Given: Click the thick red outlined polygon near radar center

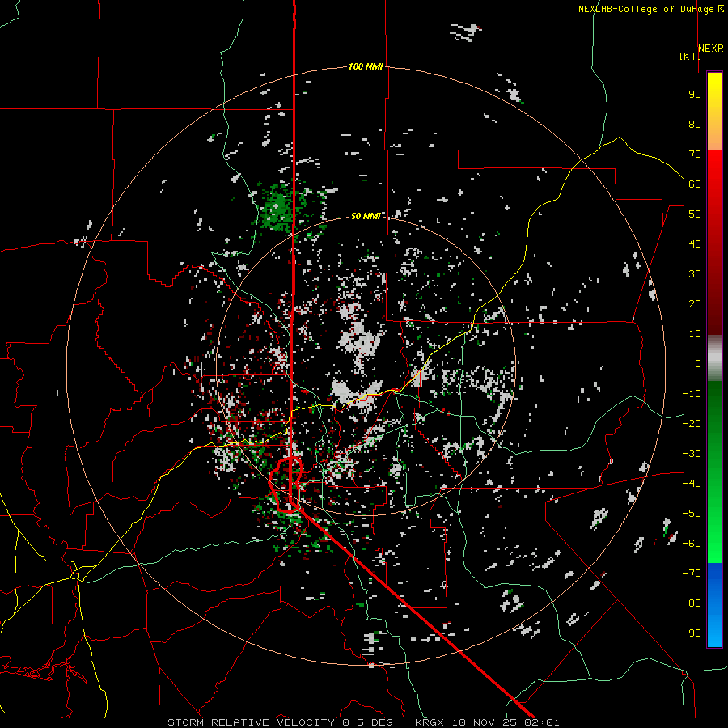Looking at the screenshot, I should [x=286, y=485].
